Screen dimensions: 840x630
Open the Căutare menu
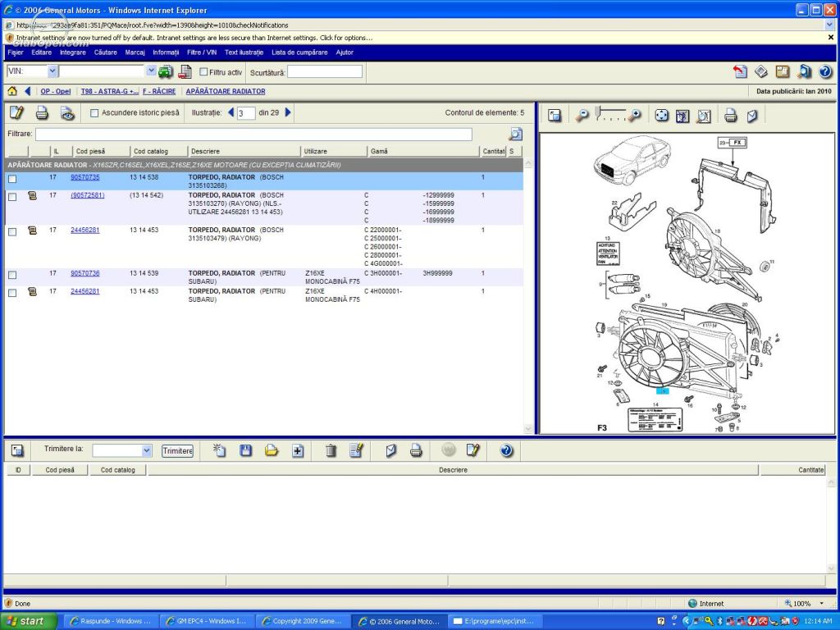(106, 52)
